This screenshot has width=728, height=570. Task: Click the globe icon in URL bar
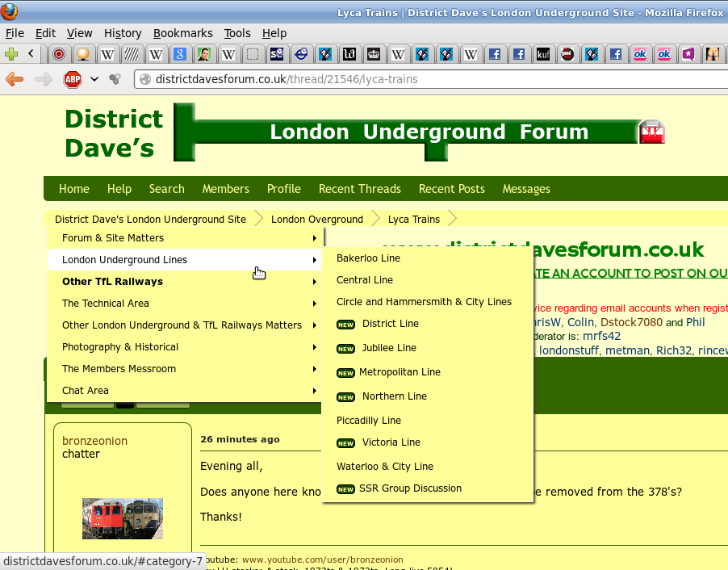click(x=144, y=79)
